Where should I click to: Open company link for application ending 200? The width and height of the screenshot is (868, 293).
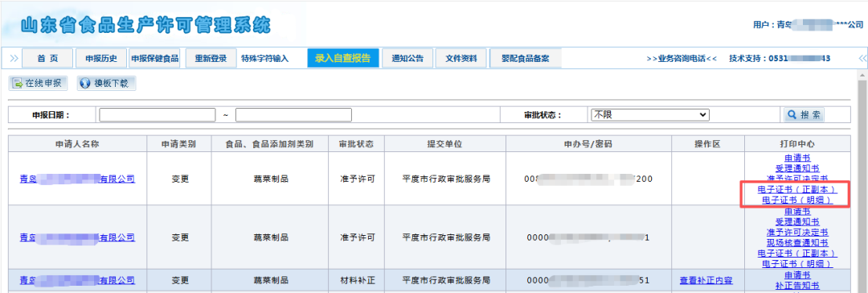click(x=77, y=179)
